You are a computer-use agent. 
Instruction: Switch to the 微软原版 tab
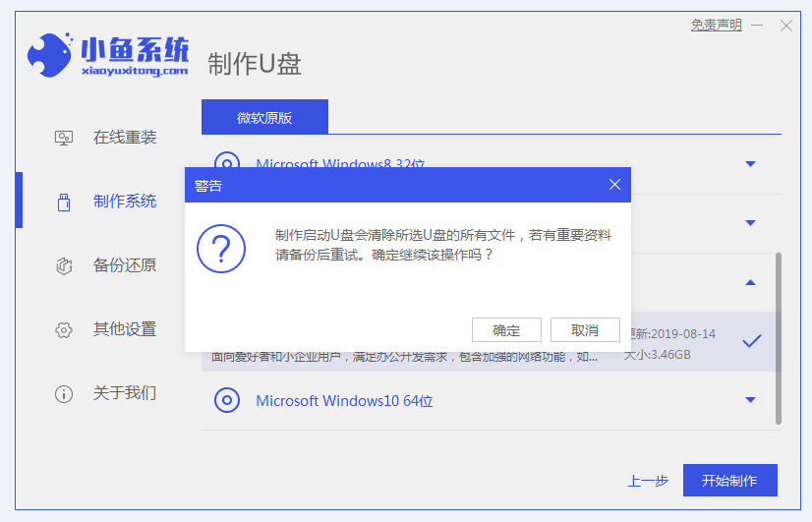tap(264, 117)
